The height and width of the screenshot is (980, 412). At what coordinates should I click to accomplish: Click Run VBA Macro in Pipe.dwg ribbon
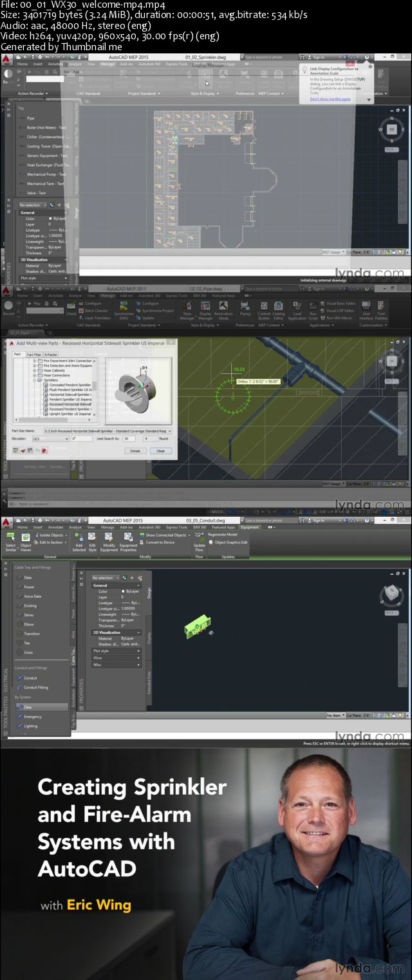pyautogui.click(x=336, y=319)
